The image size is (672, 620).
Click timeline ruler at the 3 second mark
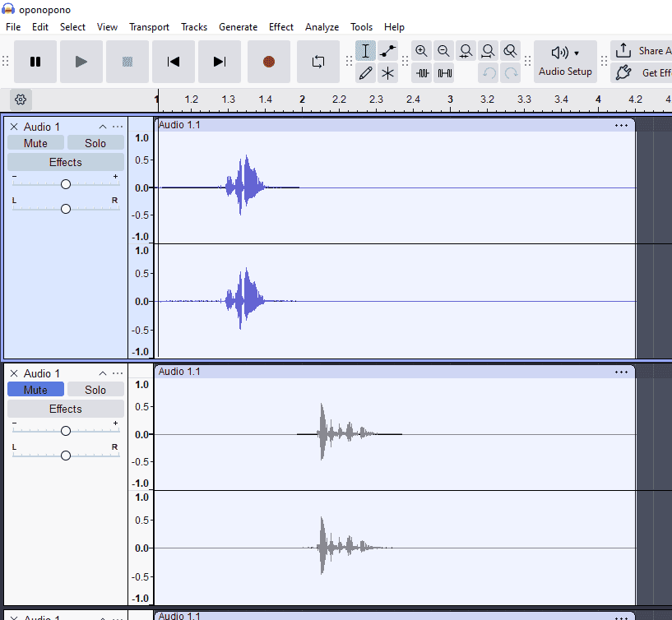[450, 99]
